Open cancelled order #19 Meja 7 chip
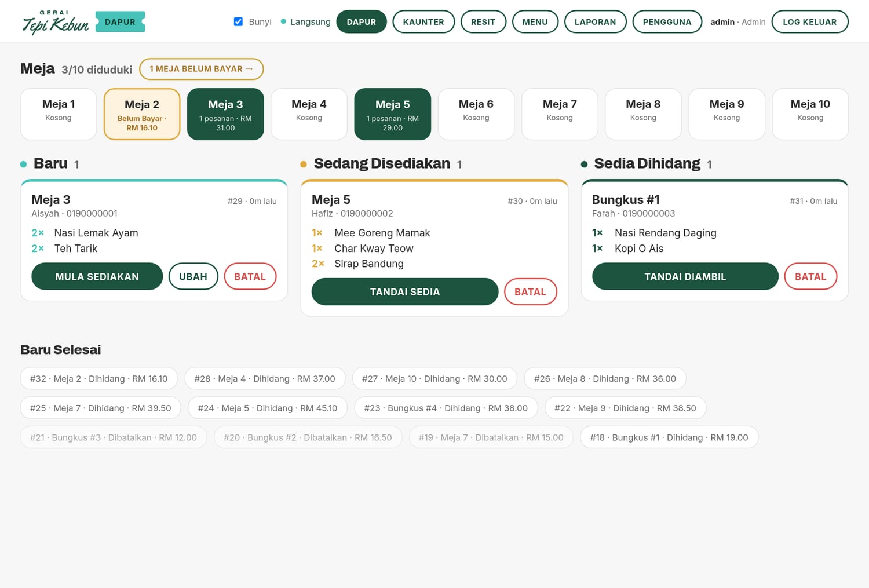The width and height of the screenshot is (869, 588). pyautogui.click(x=491, y=437)
